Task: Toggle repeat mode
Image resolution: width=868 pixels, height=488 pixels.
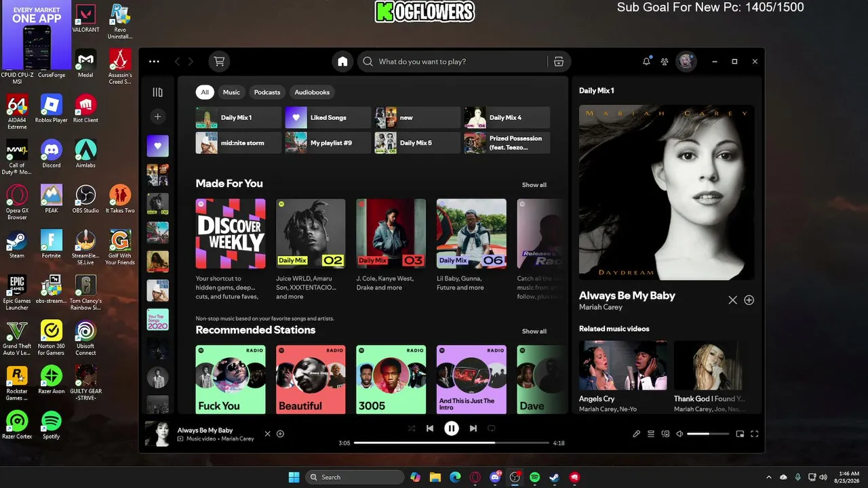Action: click(492, 428)
